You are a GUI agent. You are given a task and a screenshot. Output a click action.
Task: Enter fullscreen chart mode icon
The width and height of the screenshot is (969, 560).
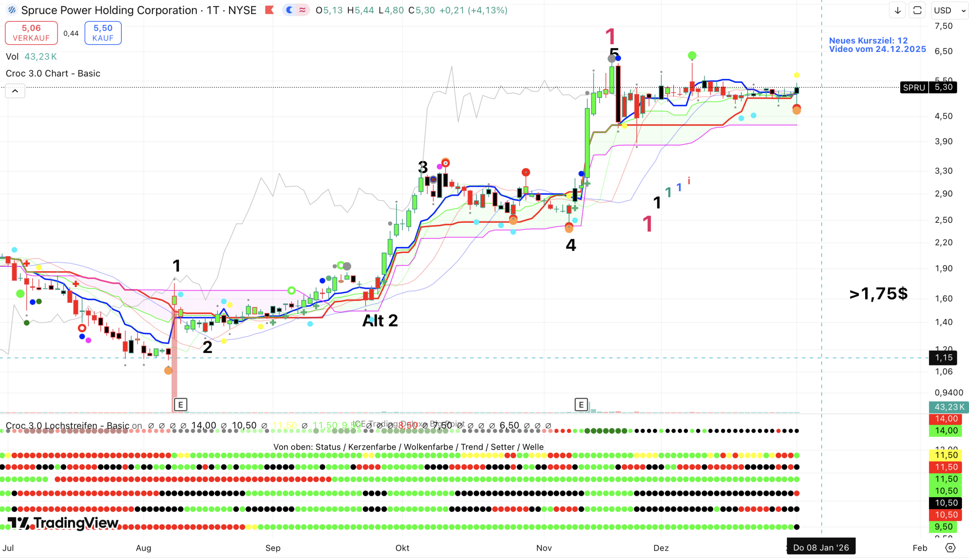917,10
